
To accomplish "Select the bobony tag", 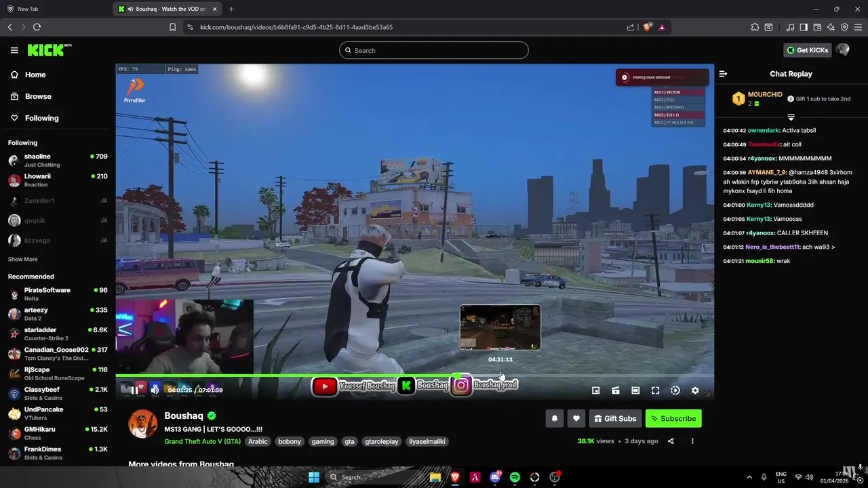I will click(290, 441).
